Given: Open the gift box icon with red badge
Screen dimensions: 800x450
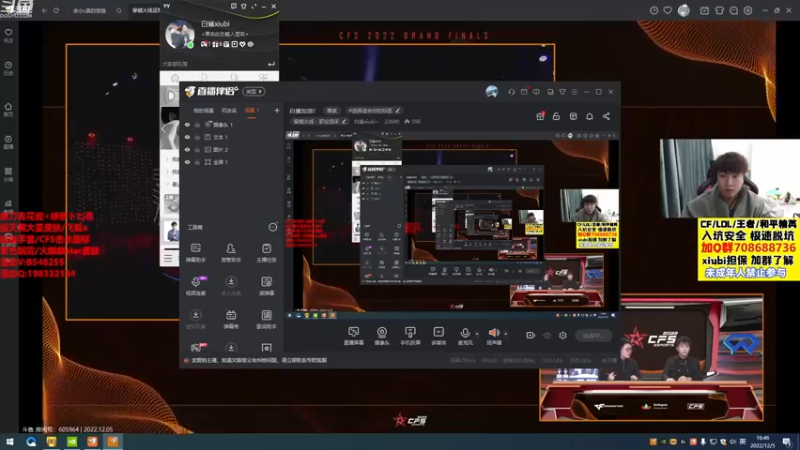Looking at the screenshot, I should coord(540,116).
